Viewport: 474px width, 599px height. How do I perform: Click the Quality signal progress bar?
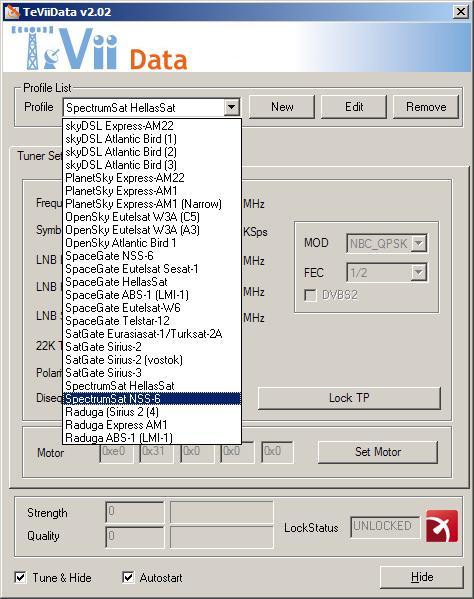point(222,537)
